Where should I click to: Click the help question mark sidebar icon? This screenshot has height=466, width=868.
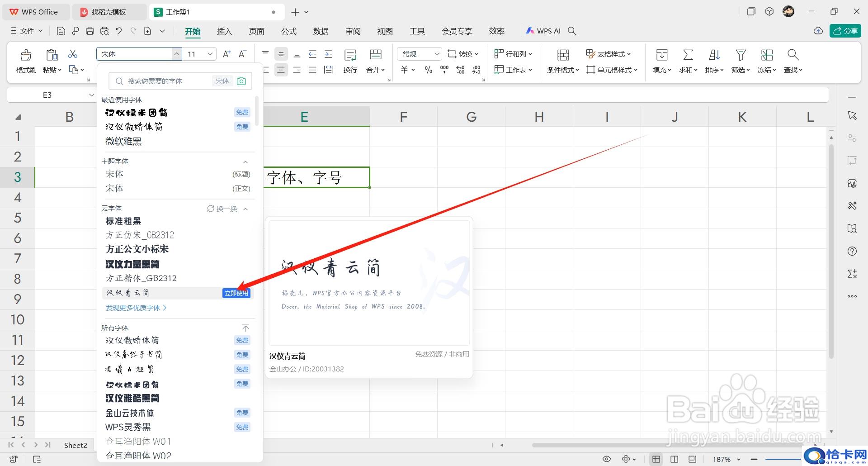click(852, 251)
